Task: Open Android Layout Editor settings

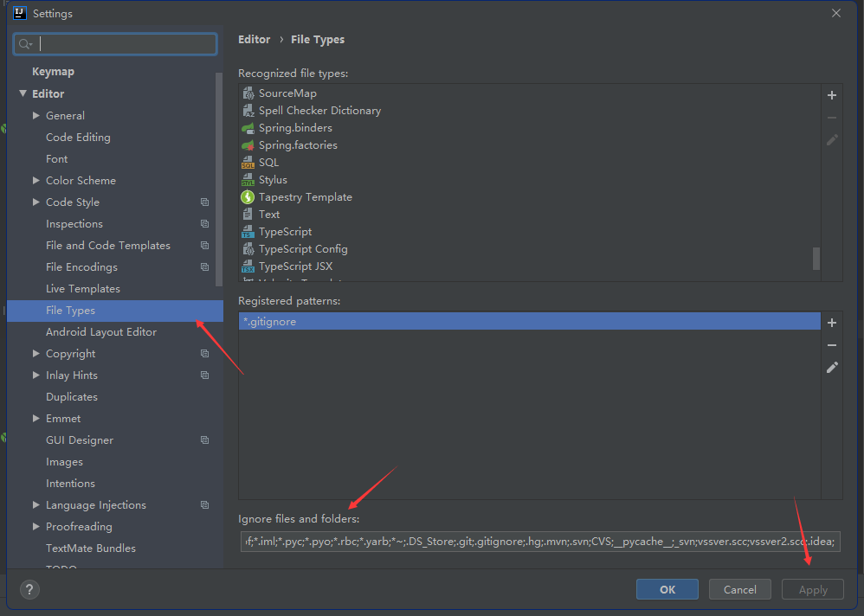Action: click(101, 332)
